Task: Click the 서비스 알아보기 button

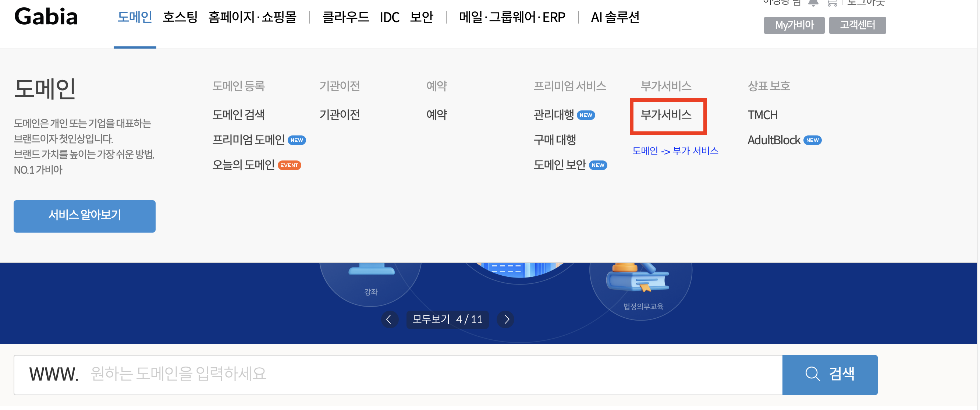Action: pyautogui.click(x=85, y=216)
